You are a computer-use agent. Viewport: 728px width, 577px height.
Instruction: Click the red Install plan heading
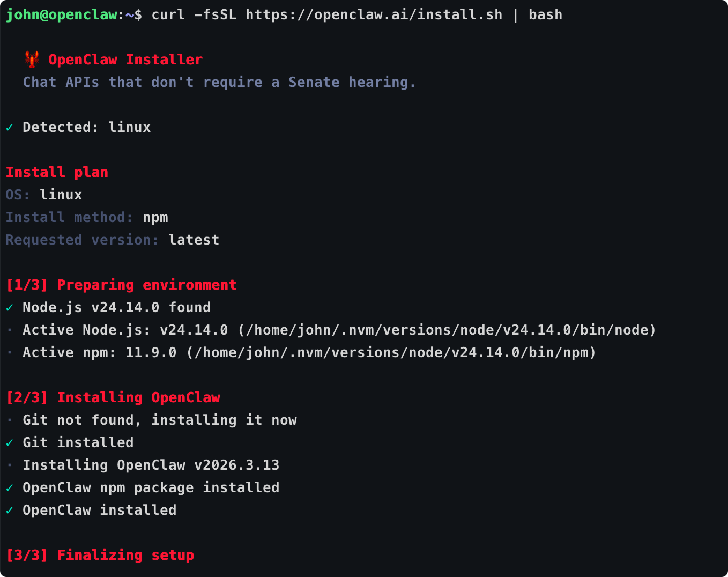57,172
